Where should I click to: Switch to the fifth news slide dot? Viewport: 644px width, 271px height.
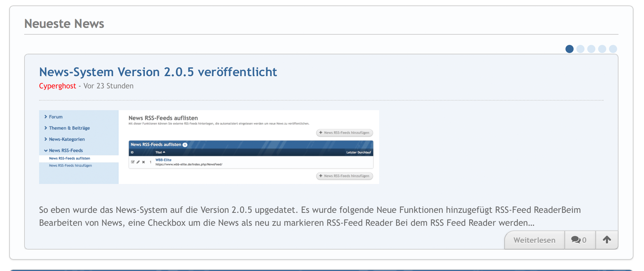(613, 49)
